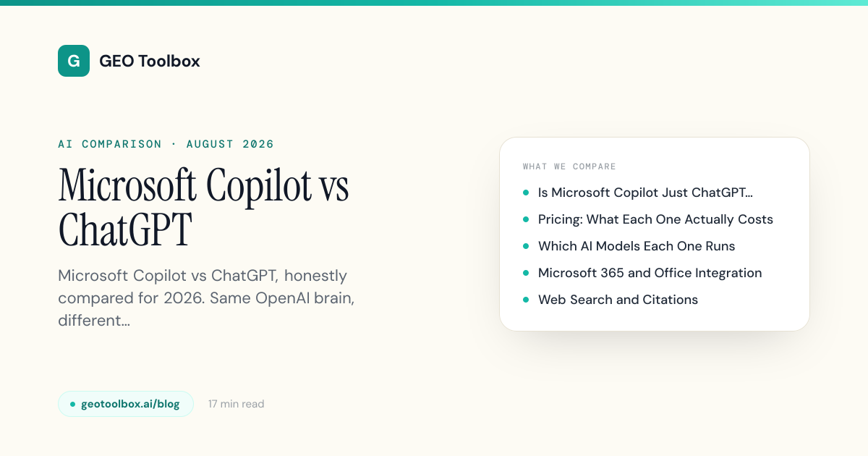Click the bullet beside Web Search item
868x456 pixels.
pos(526,300)
